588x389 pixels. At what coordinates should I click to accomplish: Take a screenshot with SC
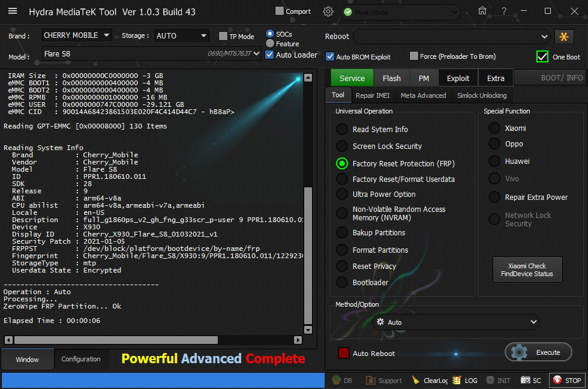[x=530, y=381]
